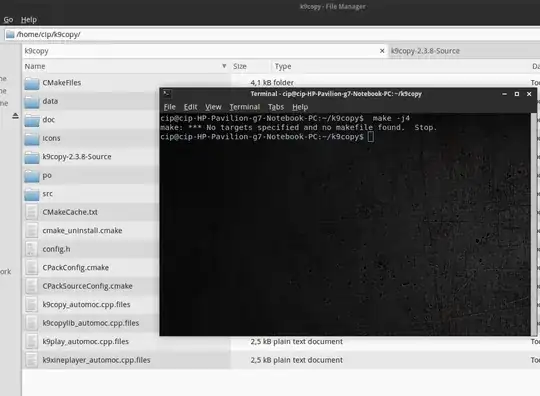Select the data folder icon
540x396 pixels.
32,102
